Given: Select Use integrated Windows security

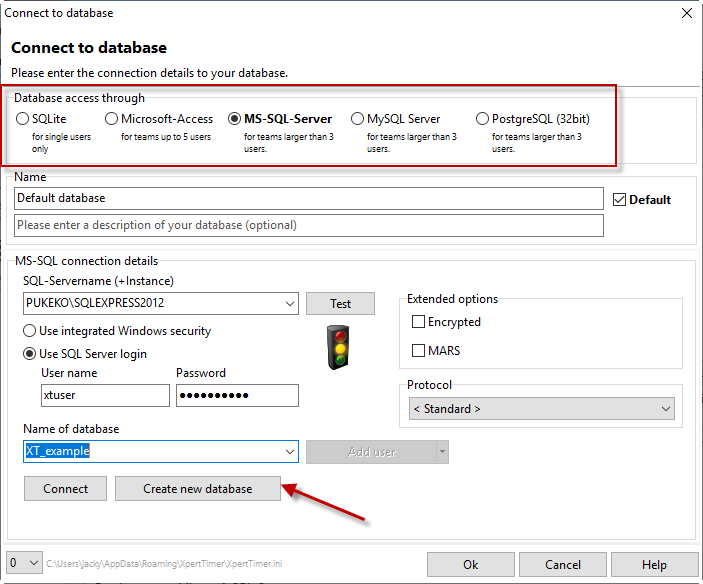Looking at the screenshot, I should click(30, 331).
